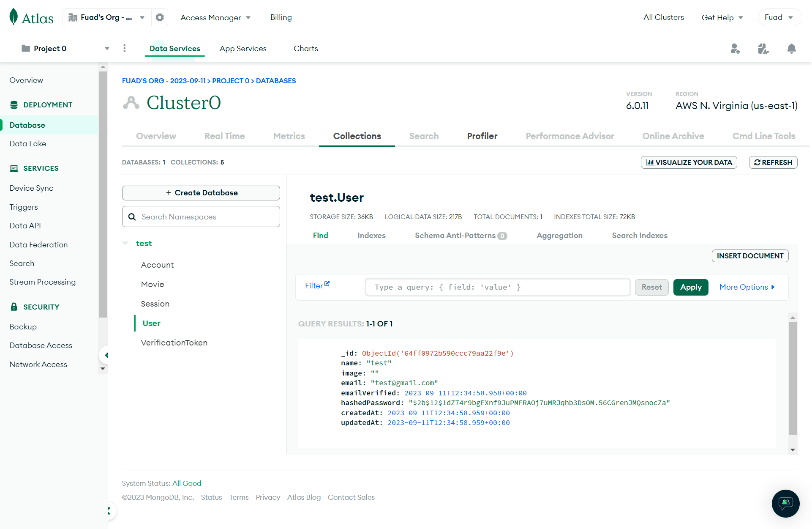Viewport: 812px width, 529px height.
Task: Expand More Options in query bar
Action: tap(747, 287)
